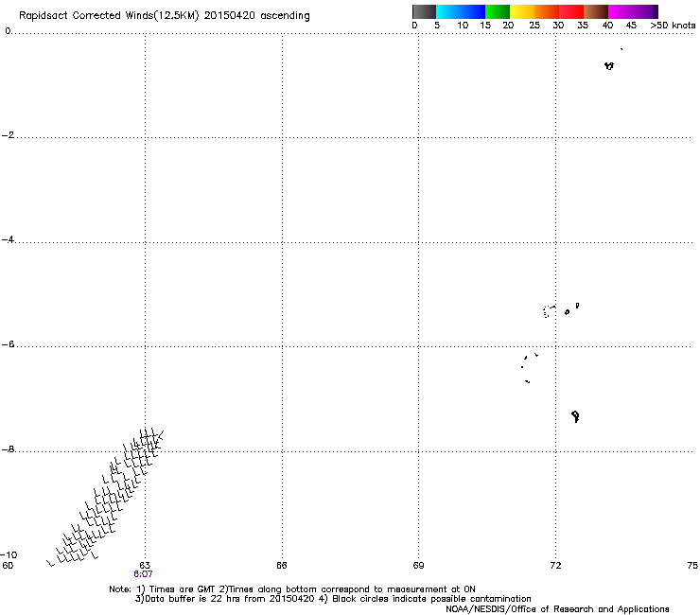Click the purple time label 6:07
The image size is (700, 615).
click(x=143, y=574)
